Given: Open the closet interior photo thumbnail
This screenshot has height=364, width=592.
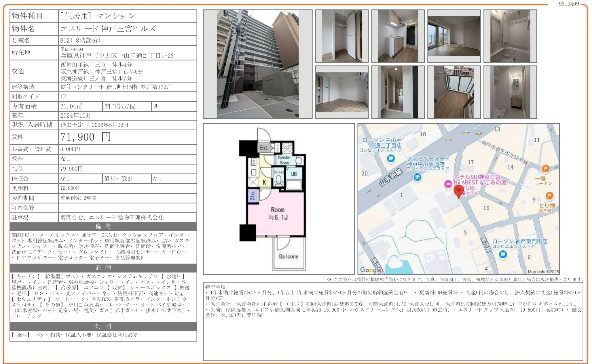Looking at the screenshot, I should (x=342, y=36).
